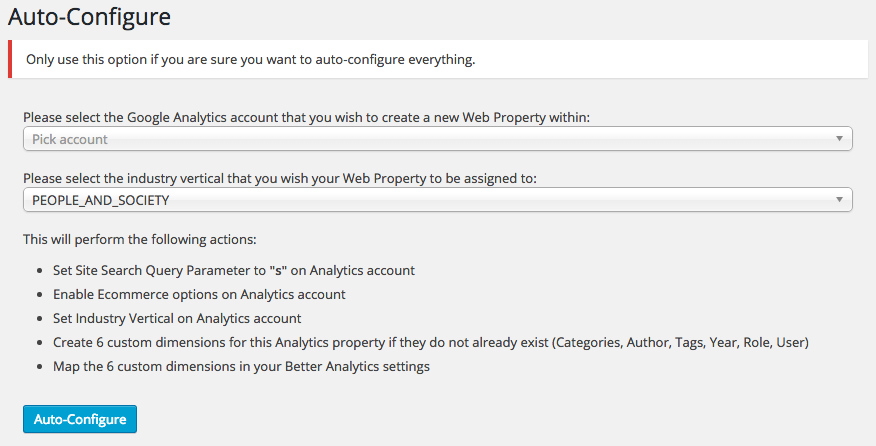Click the arrow on the industry vertical dropdown

tap(840, 200)
